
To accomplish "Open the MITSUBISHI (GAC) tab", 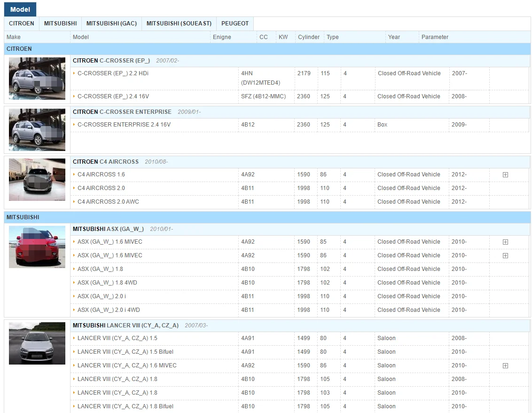I will (112, 24).
